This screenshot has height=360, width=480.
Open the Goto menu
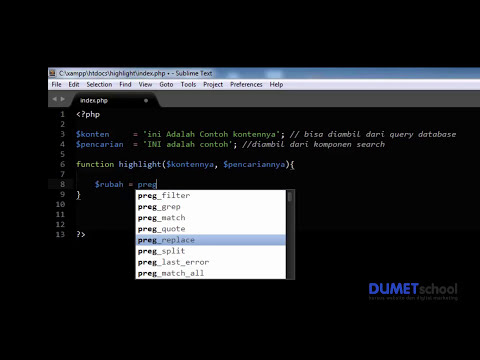click(166, 84)
